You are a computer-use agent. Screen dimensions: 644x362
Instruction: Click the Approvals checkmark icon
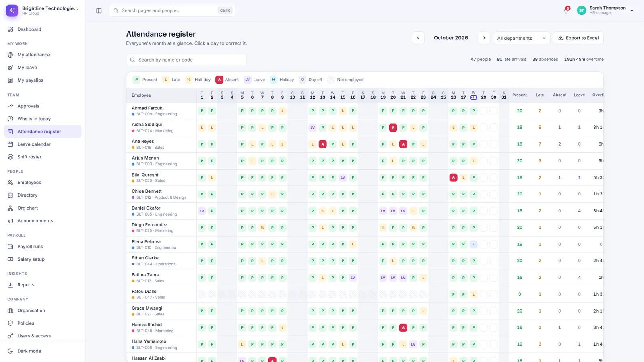point(10,106)
